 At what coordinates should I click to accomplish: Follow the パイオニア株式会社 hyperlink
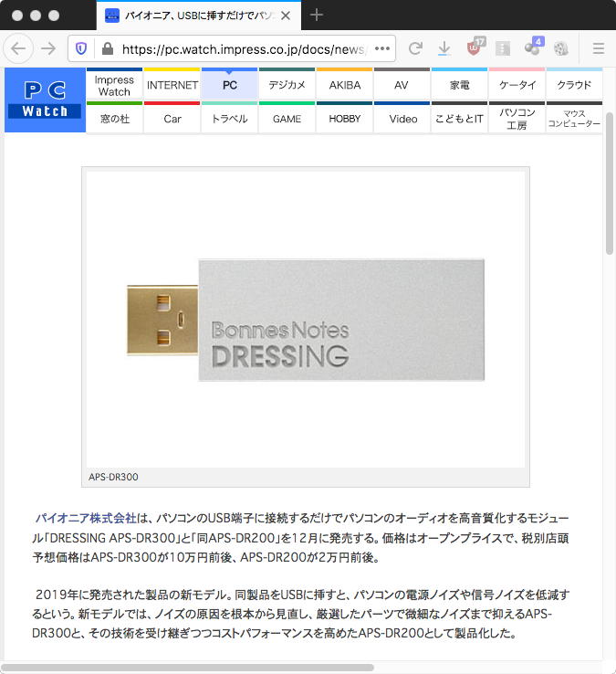(x=86, y=518)
